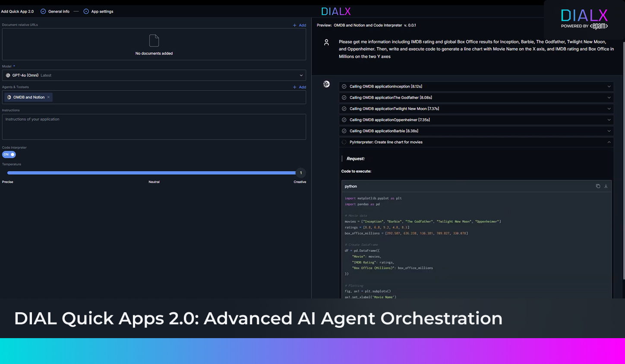Click the empty document file icon
The image size is (625, 364).
[154, 41]
